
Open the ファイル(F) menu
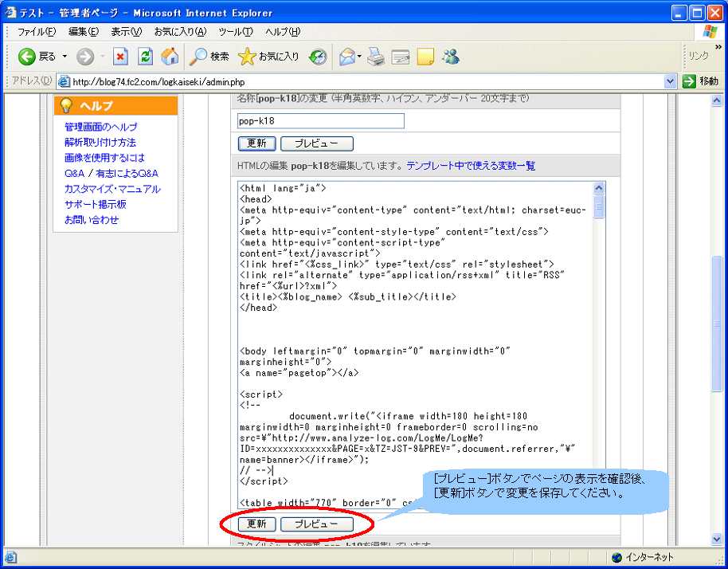click(37, 32)
